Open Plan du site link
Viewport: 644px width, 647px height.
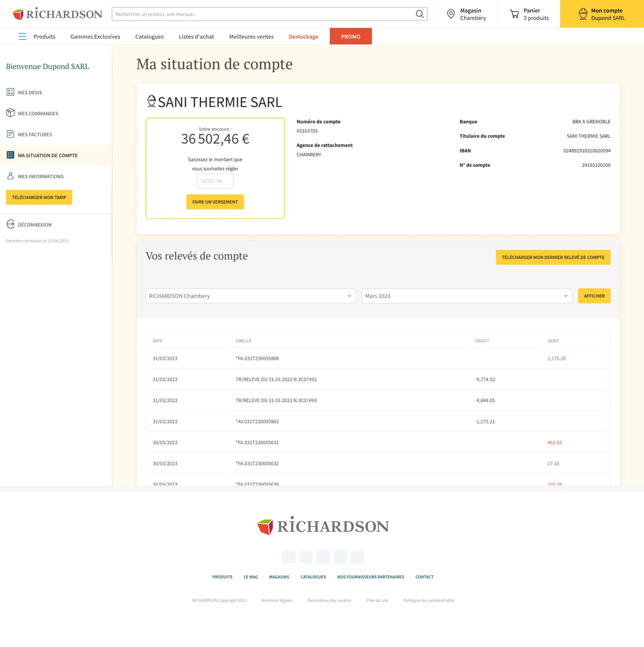[377, 600]
